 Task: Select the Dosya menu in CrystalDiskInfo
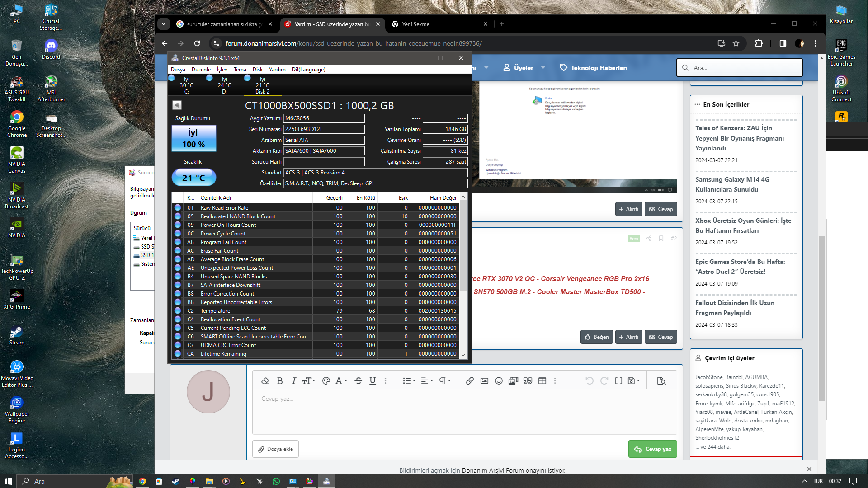coord(177,70)
